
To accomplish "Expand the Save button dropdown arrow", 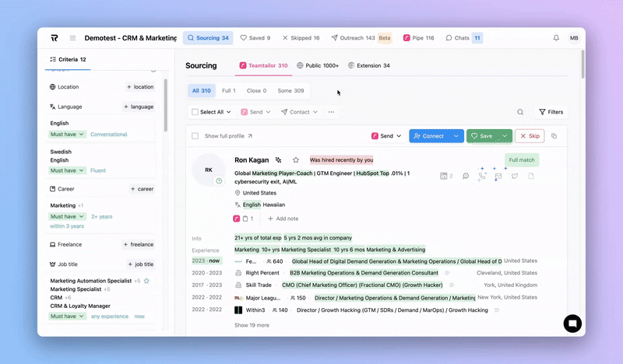I will (505, 136).
